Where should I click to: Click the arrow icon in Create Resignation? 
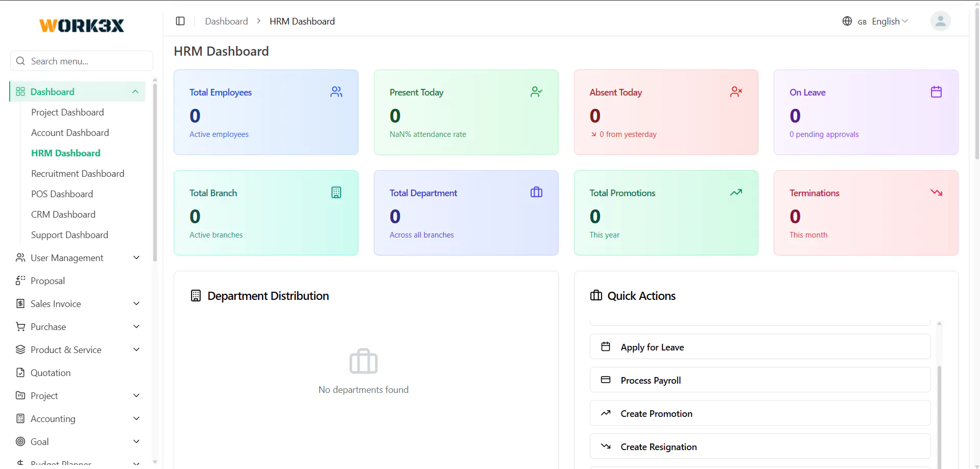[606, 446]
